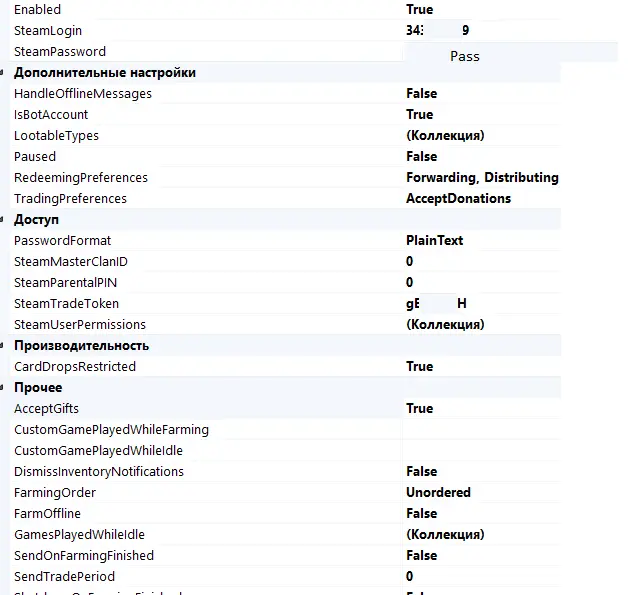The image size is (628, 595).
Task: Select the SteamTradeToken property name
Action: [66, 304]
